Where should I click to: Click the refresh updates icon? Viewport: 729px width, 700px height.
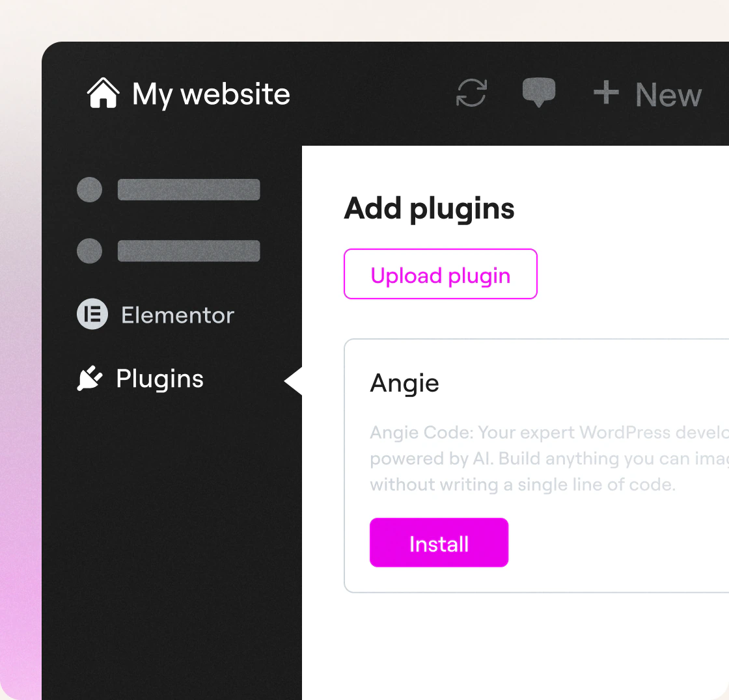(471, 93)
